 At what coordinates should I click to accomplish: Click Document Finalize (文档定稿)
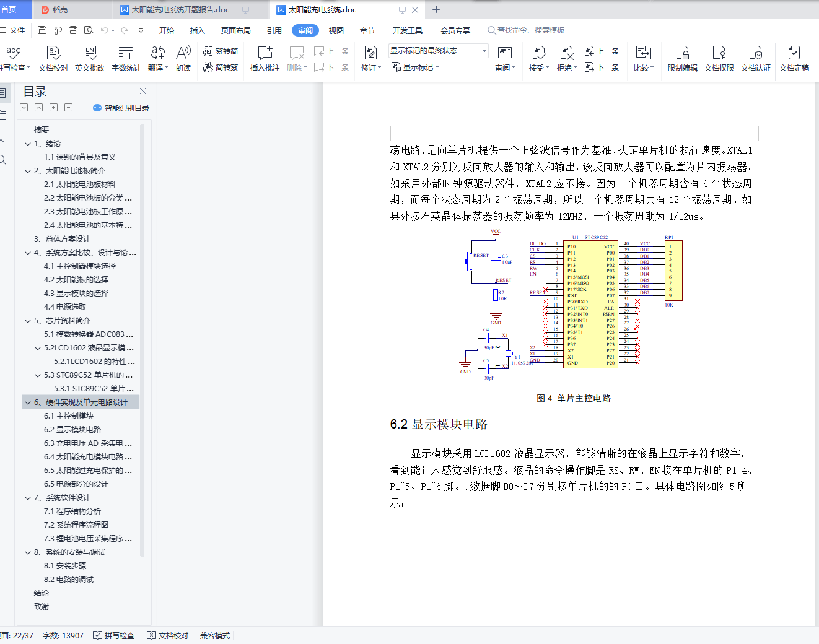(794, 59)
